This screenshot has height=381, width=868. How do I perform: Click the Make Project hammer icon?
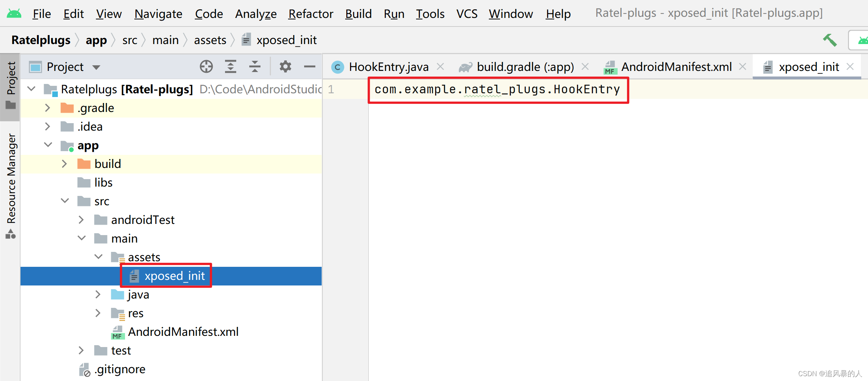coord(830,40)
